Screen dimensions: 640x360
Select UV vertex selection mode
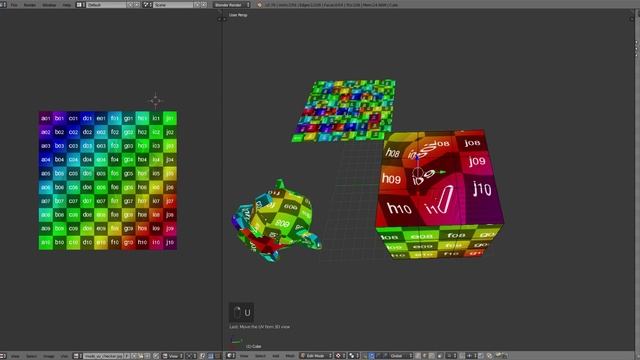coord(210,356)
